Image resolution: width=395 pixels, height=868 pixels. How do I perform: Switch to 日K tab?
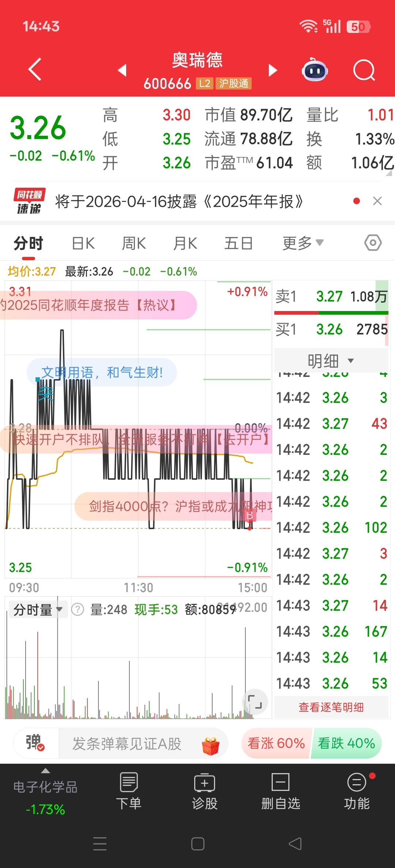(83, 243)
